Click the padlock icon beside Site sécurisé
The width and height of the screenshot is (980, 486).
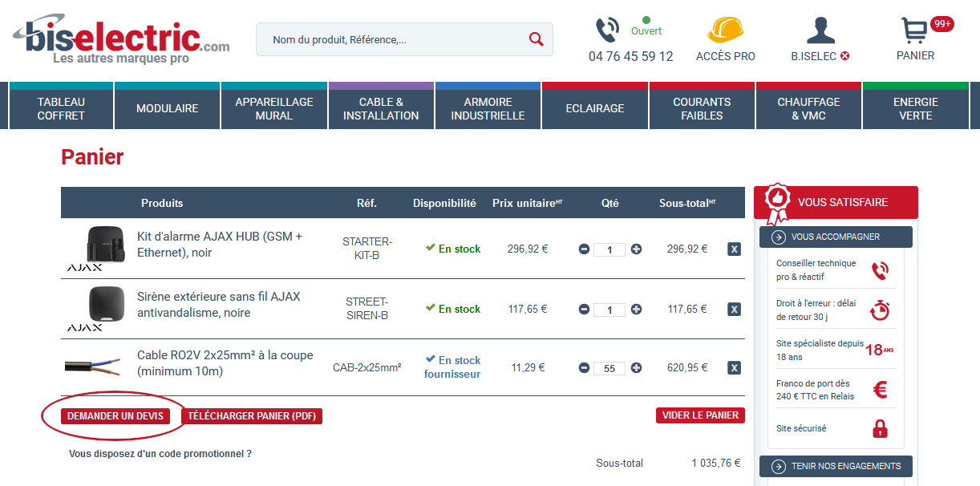[x=880, y=428]
